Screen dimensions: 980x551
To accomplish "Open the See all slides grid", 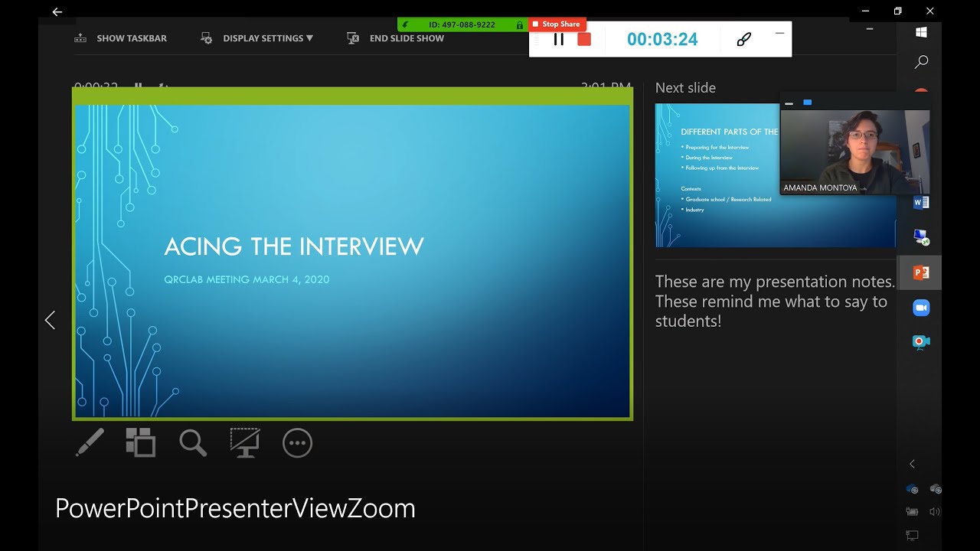I will [141, 442].
